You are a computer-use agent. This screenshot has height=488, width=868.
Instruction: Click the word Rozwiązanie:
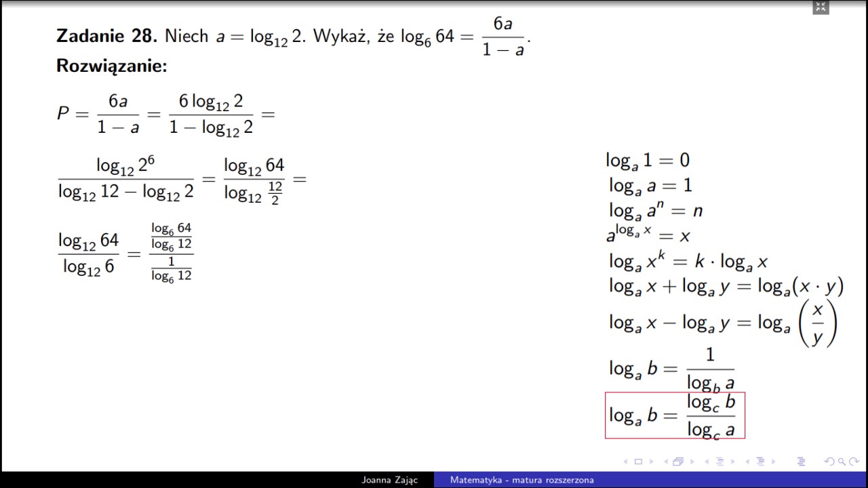pos(111,66)
